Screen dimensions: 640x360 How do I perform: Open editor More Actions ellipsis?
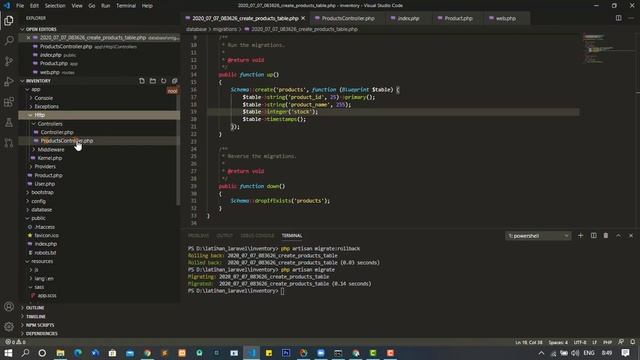pos(631,18)
